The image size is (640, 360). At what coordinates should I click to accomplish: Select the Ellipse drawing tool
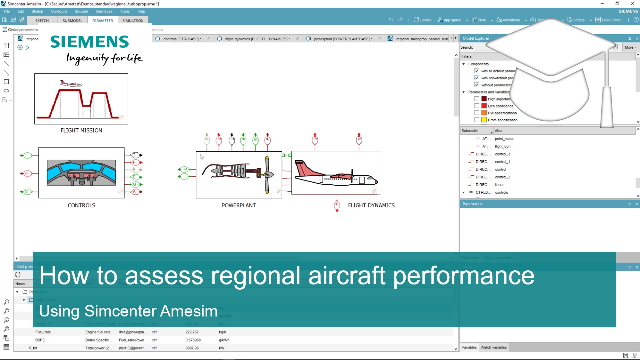click(x=7, y=91)
